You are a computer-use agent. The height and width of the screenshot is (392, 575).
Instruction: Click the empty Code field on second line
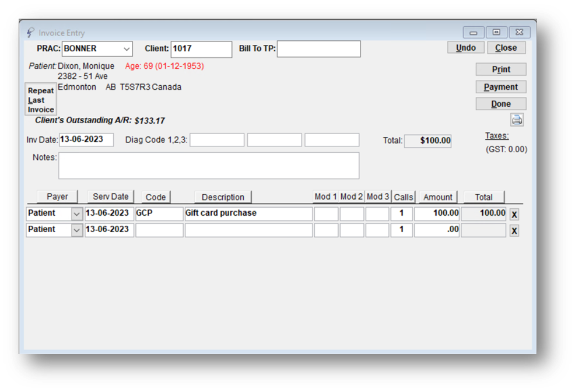tap(159, 230)
